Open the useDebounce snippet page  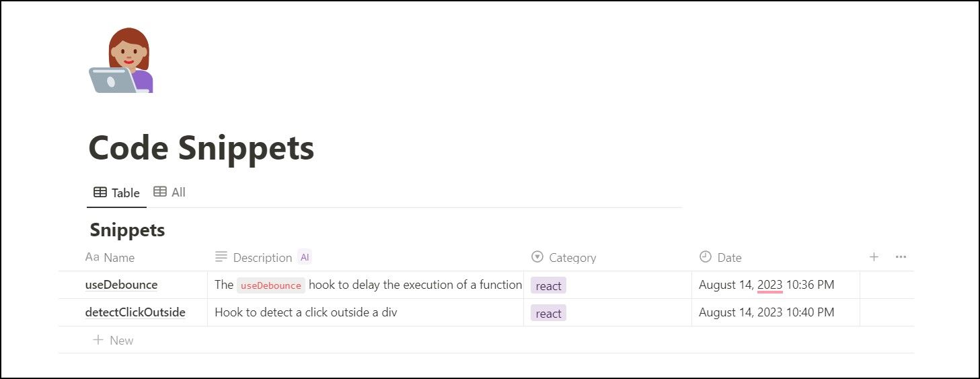point(121,285)
